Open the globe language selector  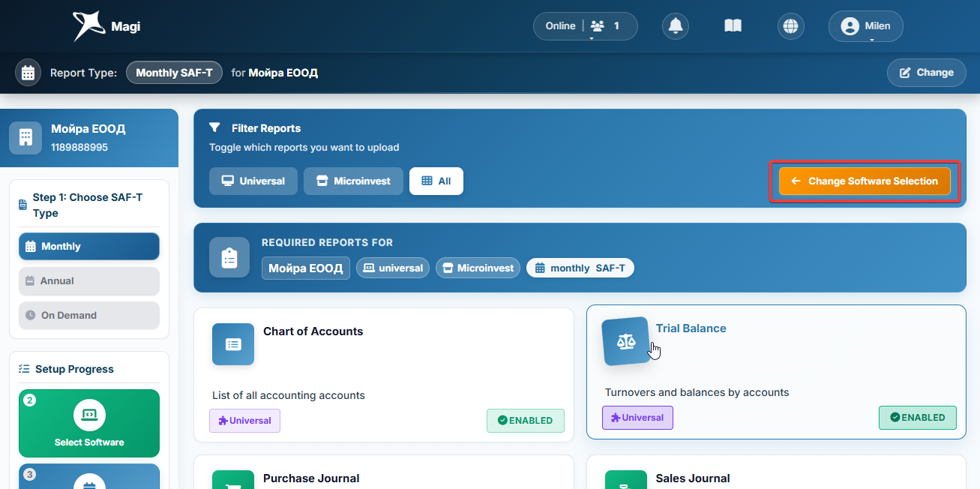790,26
